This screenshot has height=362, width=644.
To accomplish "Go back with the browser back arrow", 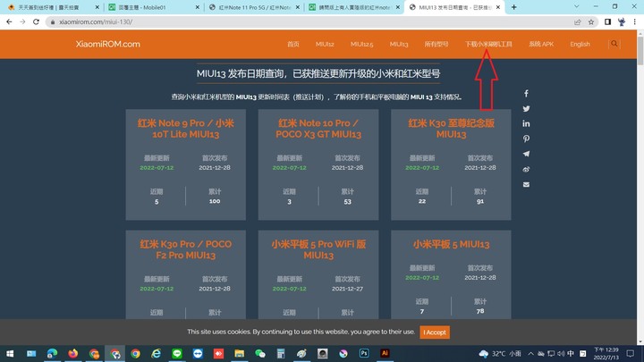I will click(x=9, y=21).
